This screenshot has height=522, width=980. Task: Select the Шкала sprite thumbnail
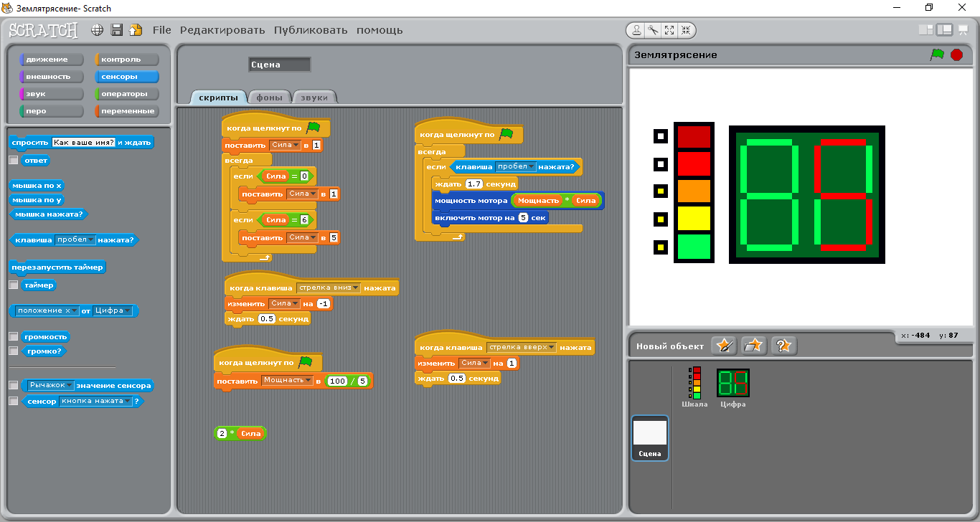click(x=694, y=388)
